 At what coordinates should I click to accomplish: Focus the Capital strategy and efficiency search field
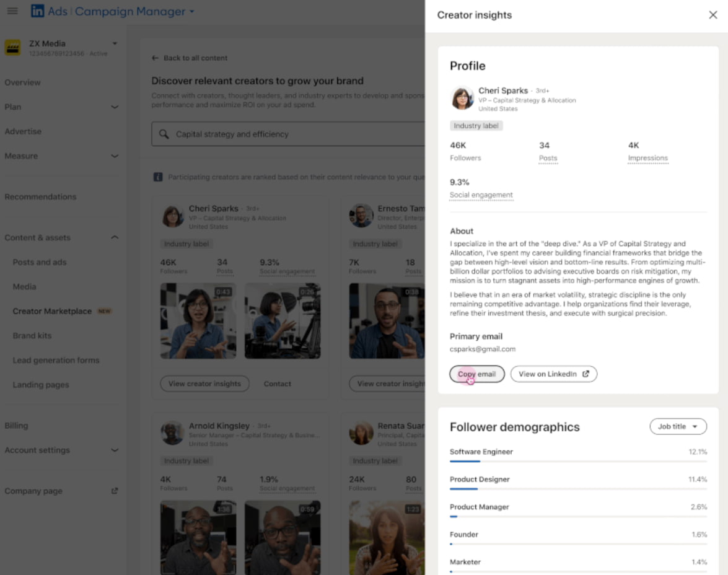288,134
